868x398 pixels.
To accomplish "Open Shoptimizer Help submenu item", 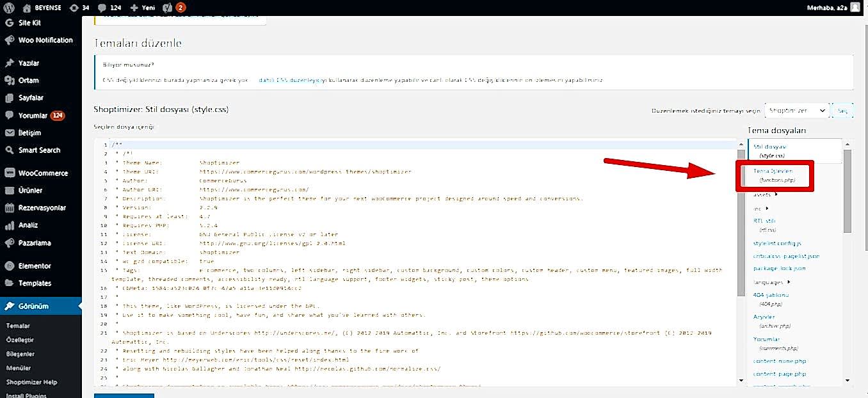I will [x=31, y=382].
